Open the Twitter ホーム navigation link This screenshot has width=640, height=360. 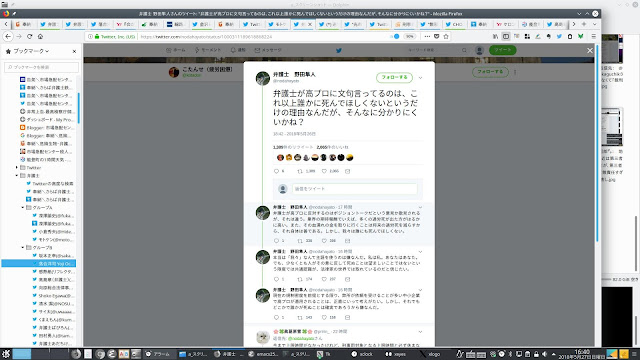[x=176, y=50]
